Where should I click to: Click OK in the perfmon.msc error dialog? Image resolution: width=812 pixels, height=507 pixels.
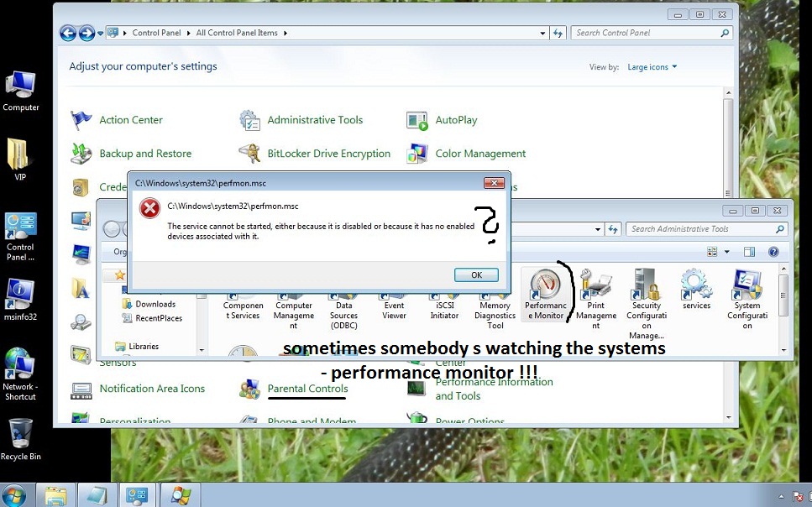coord(476,275)
